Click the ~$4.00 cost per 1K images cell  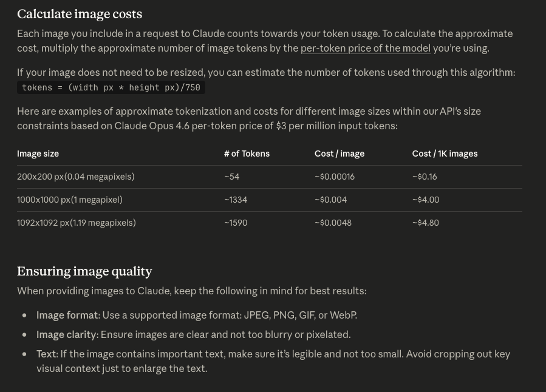coord(426,200)
